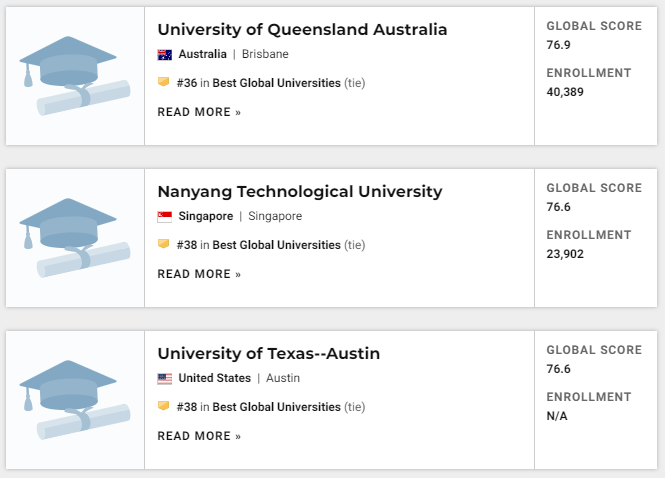665x478 pixels.
Task: Click the Singapore flag icon
Action: pyautogui.click(x=165, y=217)
